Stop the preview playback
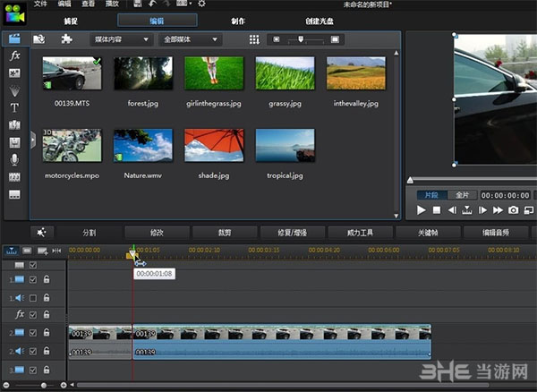The width and height of the screenshot is (537, 392). (437, 210)
